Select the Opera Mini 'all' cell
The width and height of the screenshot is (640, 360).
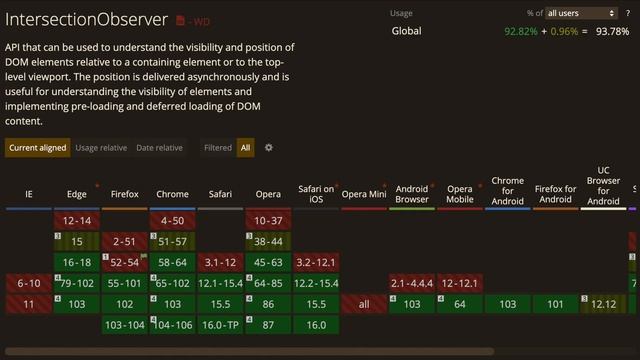[364, 304]
